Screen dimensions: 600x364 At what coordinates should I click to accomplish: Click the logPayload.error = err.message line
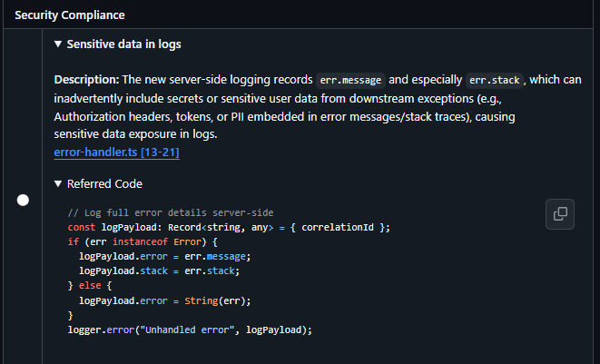165,257
